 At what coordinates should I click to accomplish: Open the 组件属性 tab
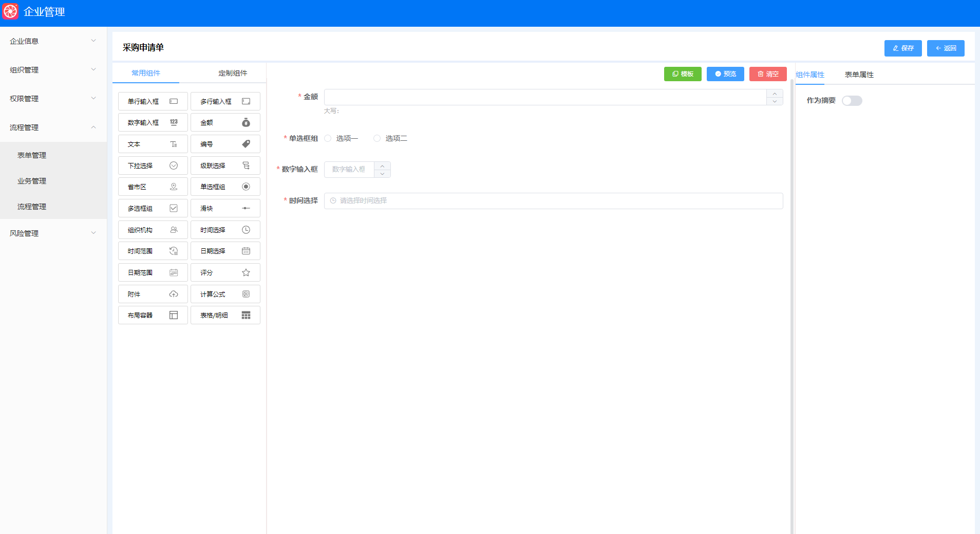[x=810, y=75]
